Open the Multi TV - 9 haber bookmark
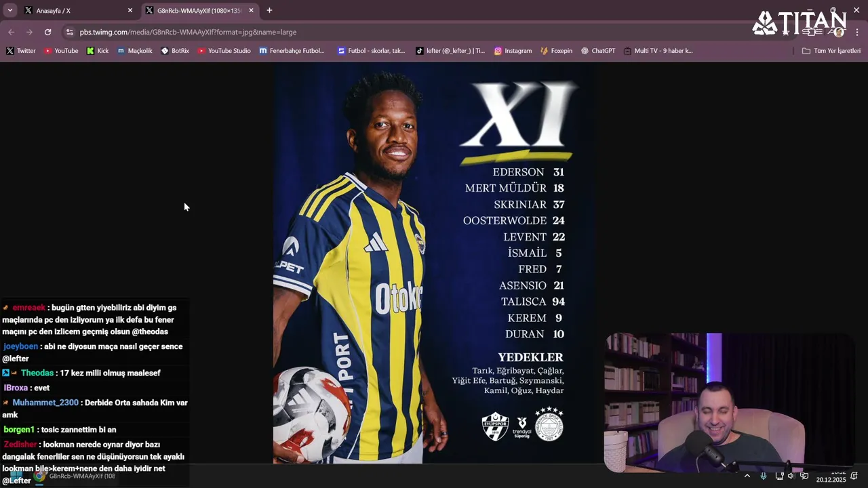The height and width of the screenshot is (488, 868). coord(658,51)
